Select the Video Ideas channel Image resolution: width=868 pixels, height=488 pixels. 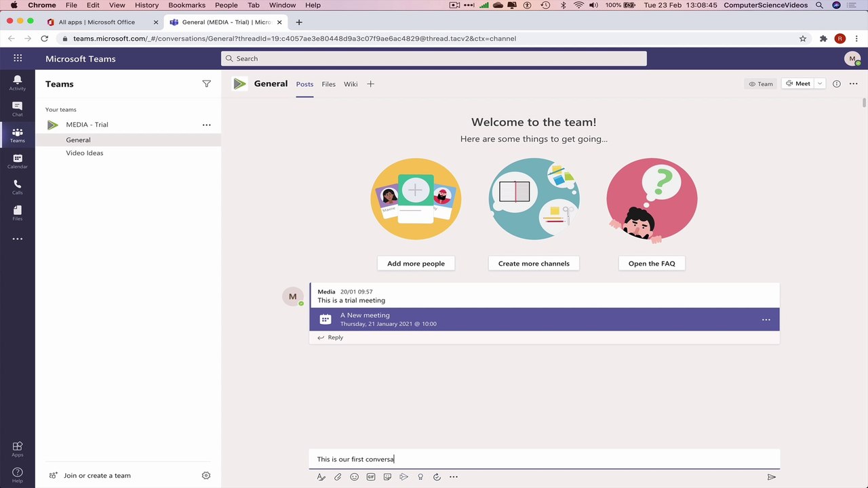128,153
